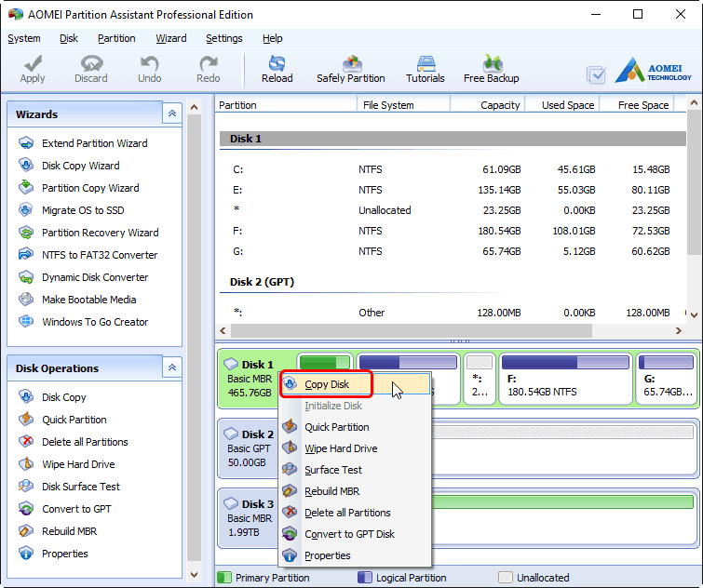
Task: Select the G: partition row
Action: coord(451,252)
